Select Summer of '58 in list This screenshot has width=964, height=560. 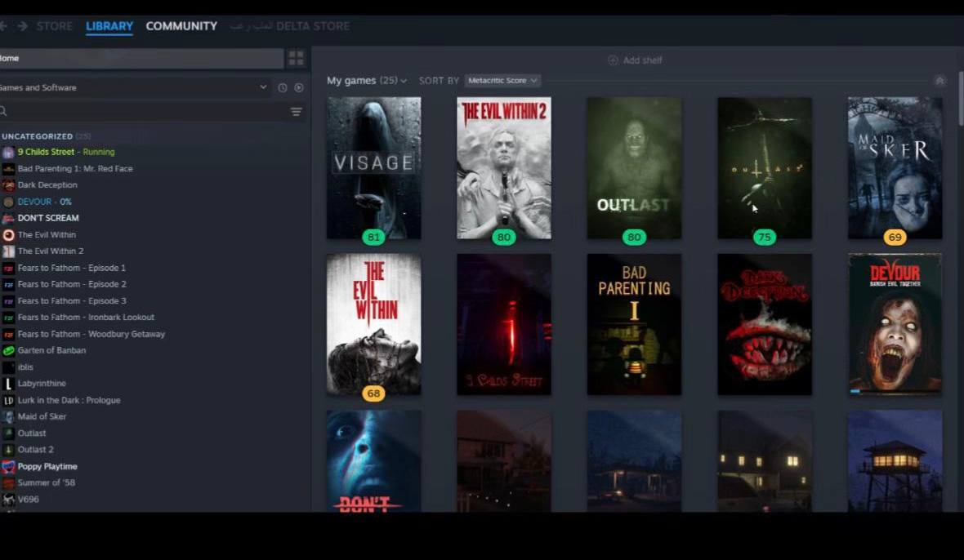point(46,482)
